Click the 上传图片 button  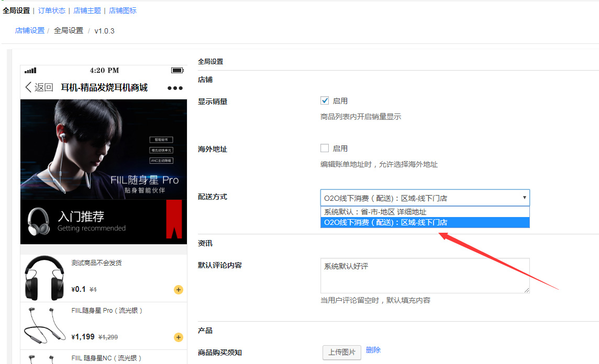coord(342,352)
